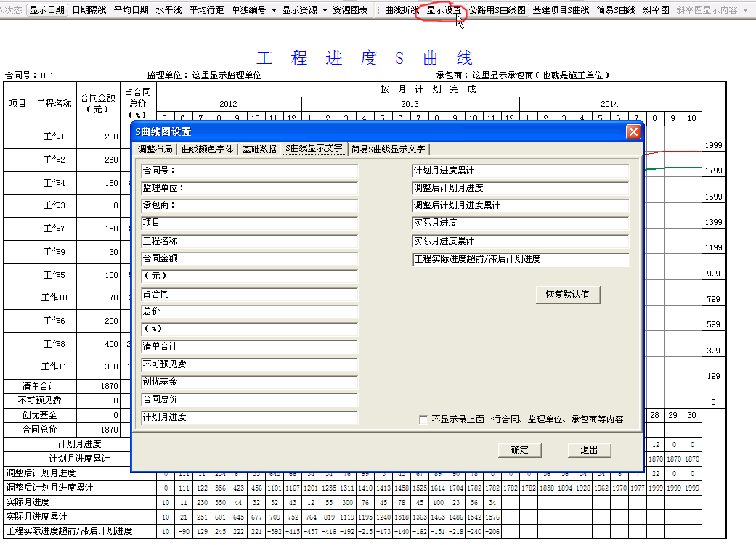Screen dimensions: 756x545
Task: Select 曲线折线 in the toolbar
Action: coord(401,9)
